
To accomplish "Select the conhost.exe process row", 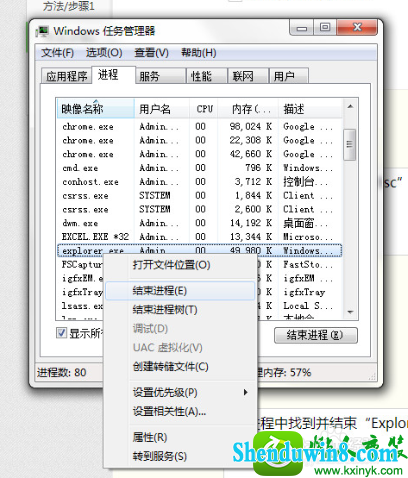I will point(200,182).
